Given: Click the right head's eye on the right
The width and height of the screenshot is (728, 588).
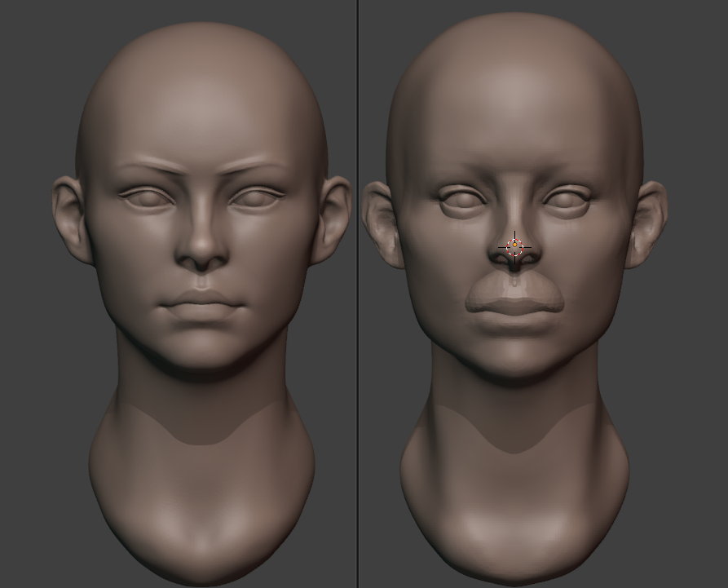Looking at the screenshot, I should click(x=567, y=198).
